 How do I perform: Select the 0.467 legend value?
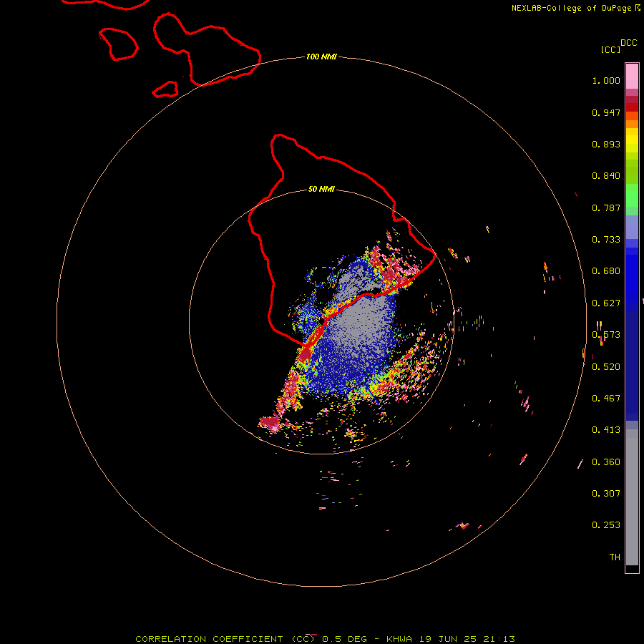pos(606,399)
